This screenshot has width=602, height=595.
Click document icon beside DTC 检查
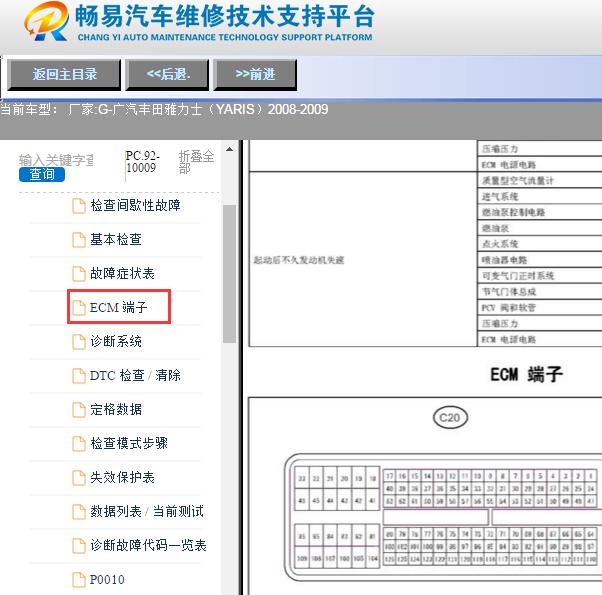point(79,376)
